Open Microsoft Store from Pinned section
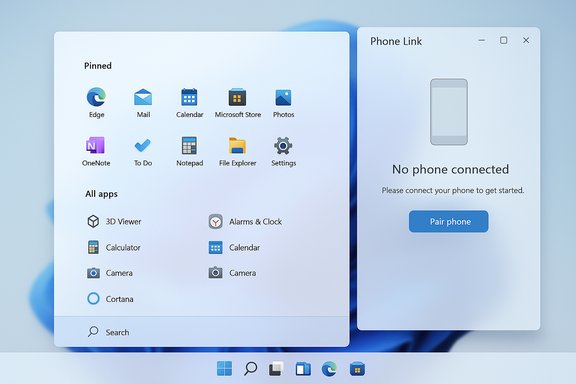This screenshot has height=384, width=576. pyautogui.click(x=238, y=103)
